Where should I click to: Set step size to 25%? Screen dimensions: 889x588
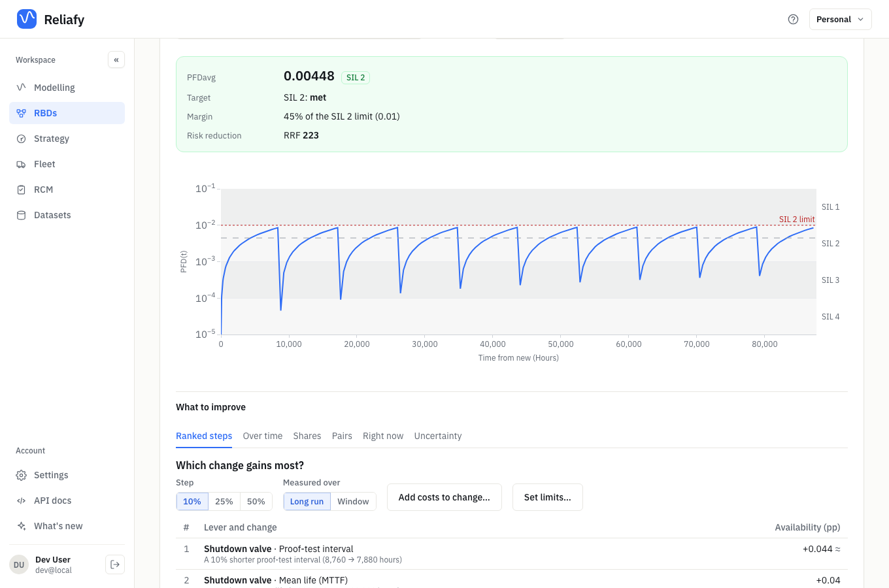click(x=224, y=501)
